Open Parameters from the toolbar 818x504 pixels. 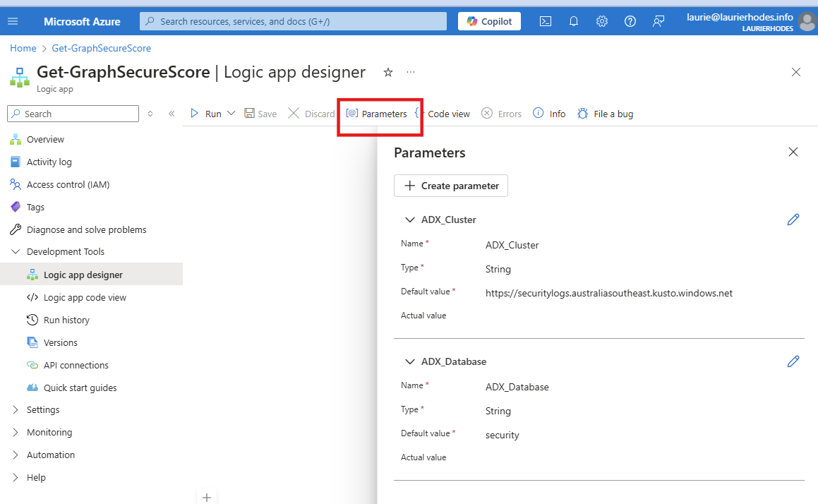pyautogui.click(x=377, y=114)
